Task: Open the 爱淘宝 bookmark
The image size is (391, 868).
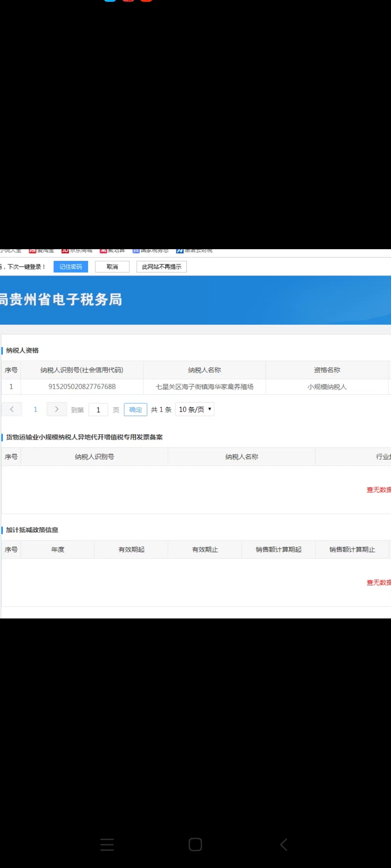Action: point(42,251)
